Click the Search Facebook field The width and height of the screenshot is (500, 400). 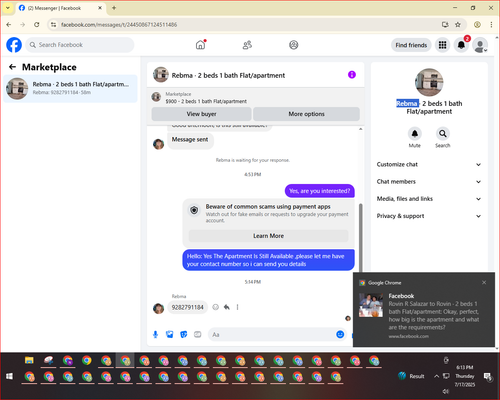pos(80,45)
